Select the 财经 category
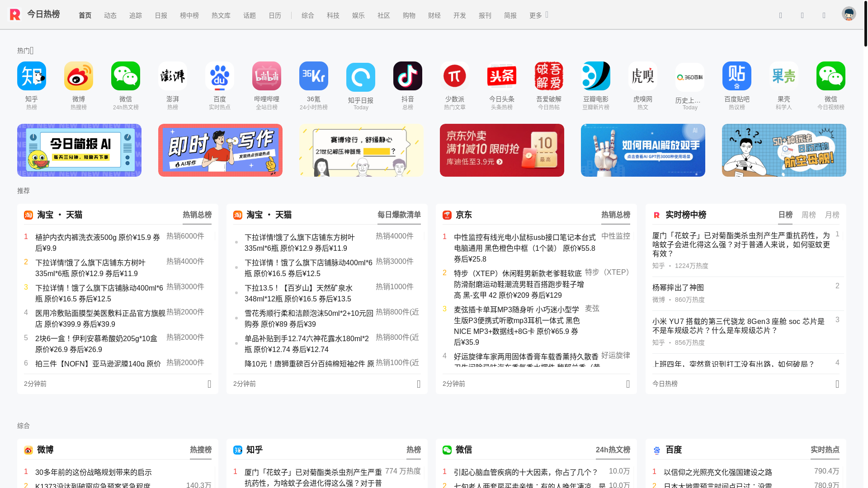The width and height of the screenshot is (868, 488). (434, 15)
